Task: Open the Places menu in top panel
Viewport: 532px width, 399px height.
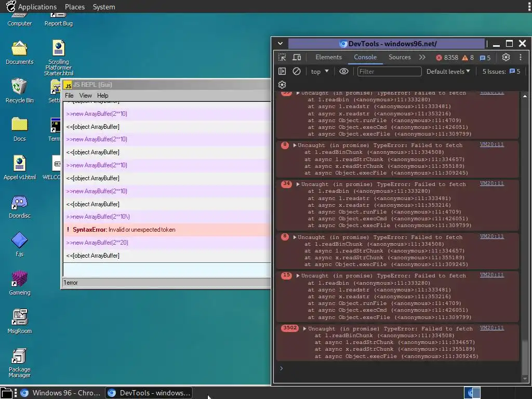Action: click(75, 7)
